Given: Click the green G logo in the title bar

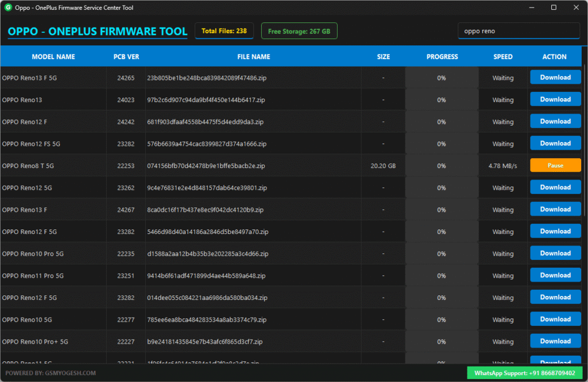Looking at the screenshot, I should (7, 7).
